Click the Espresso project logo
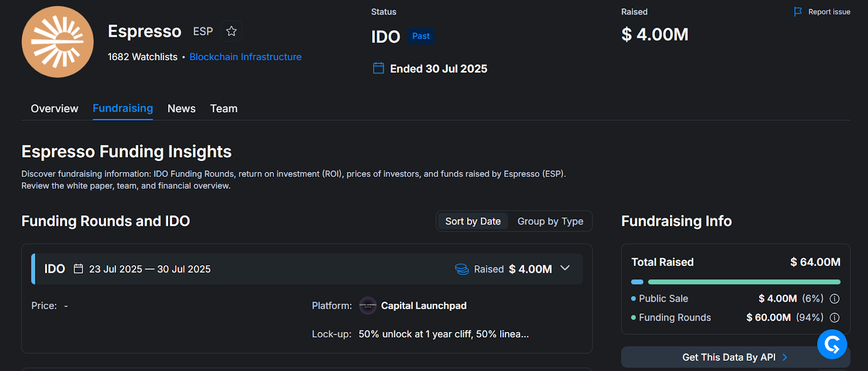This screenshot has width=868, height=371. pos(58,42)
